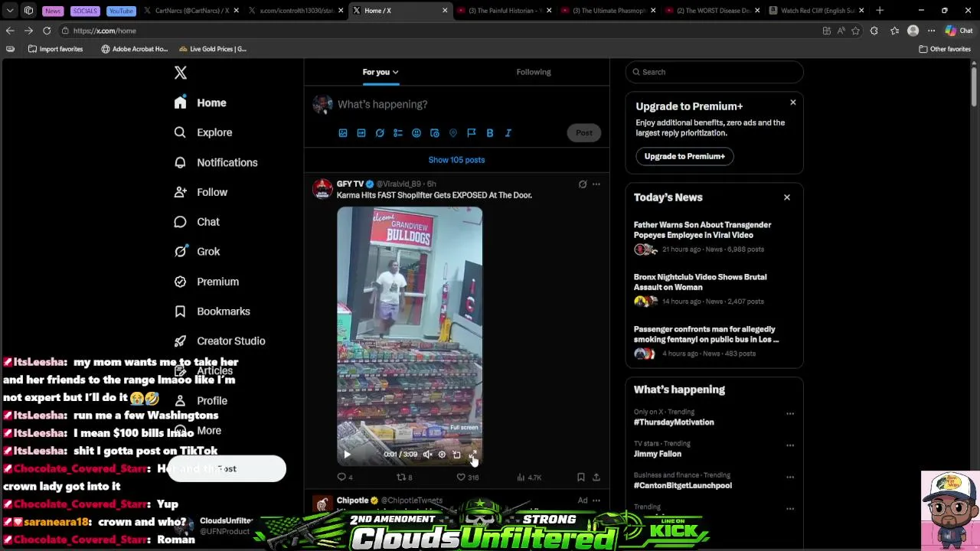This screenshot has width=980, height=551.
Task: Enable picture-in-picture for the video
Action: [457, 455]
